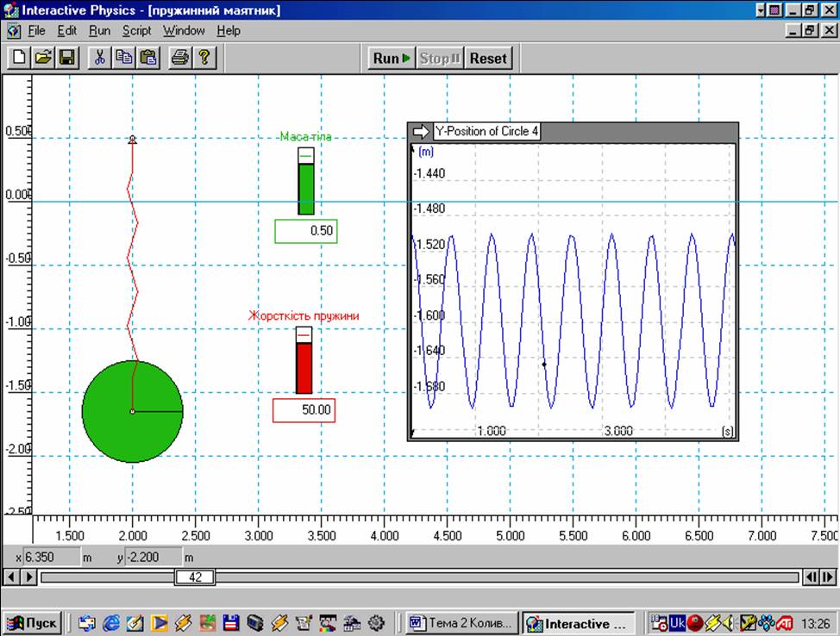Screen dimensions: 840x636
Task: Click the arrow icon on the Y-Position graph
Action: pyautogui.click(x=421, y=131)
